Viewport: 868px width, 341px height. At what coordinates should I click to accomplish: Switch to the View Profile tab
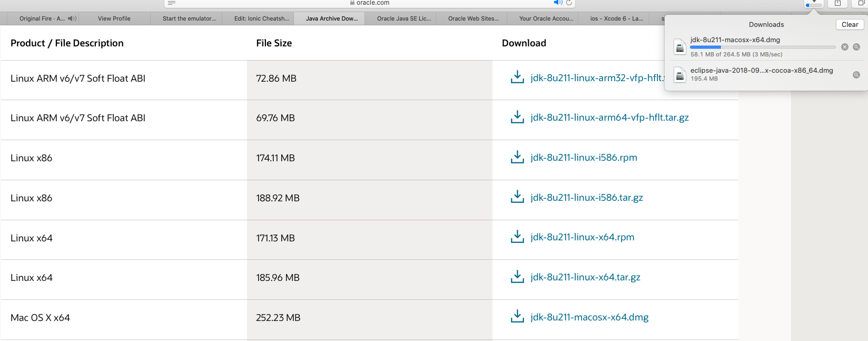coord(114,18)
